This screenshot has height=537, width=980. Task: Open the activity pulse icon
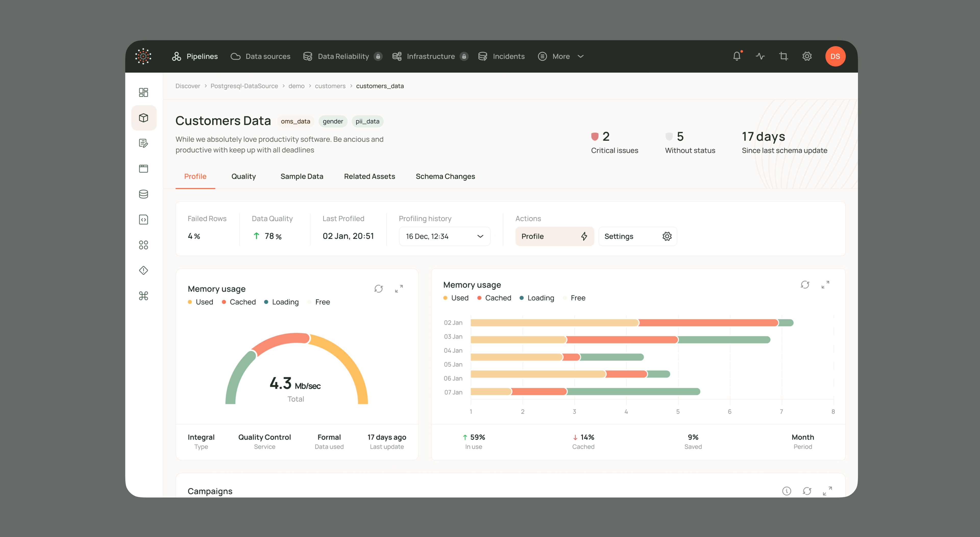coord(760,56)
